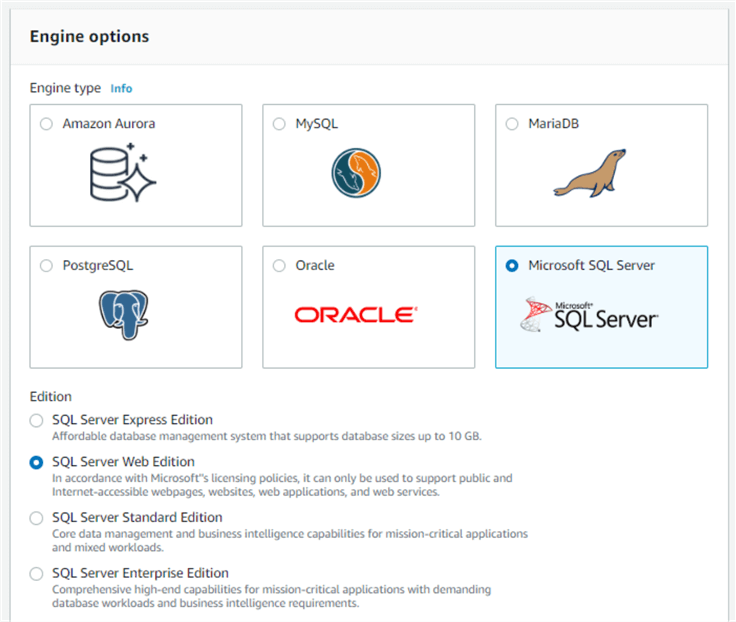Choose SQL Server Express Edition option

point(37,421)
